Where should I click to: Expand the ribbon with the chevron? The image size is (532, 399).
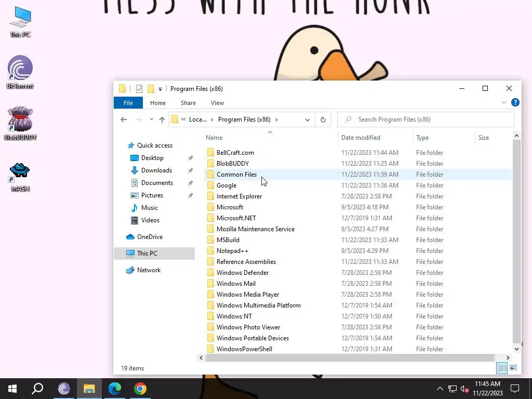click(x=504, y=102)
